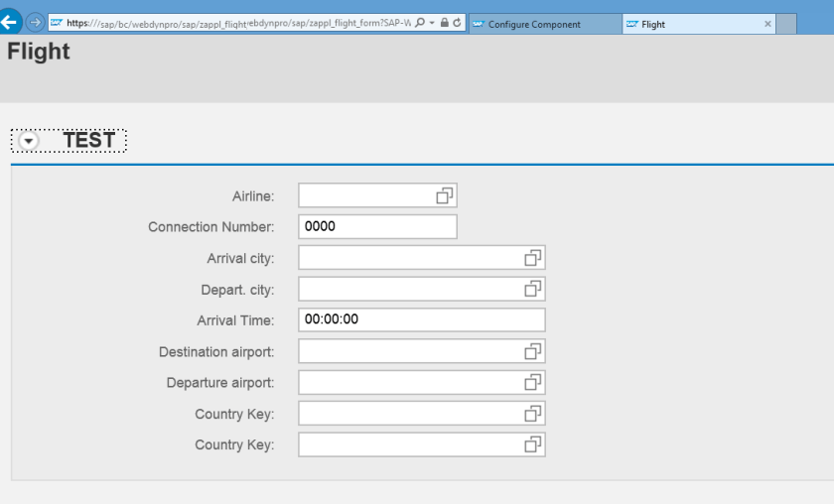Image resolution: width=834 pixels, height=504 pixels.
Task: Click the TEST panel title
Action: 88,140
